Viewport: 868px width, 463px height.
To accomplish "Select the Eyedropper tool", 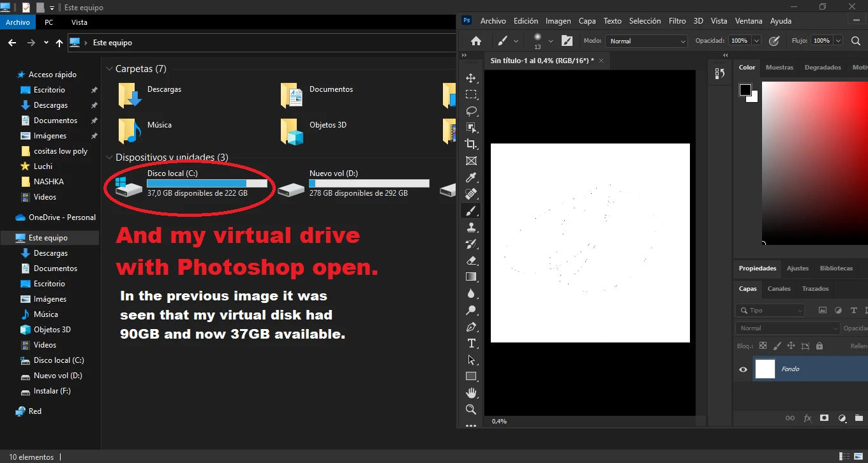I will point(471,177).
